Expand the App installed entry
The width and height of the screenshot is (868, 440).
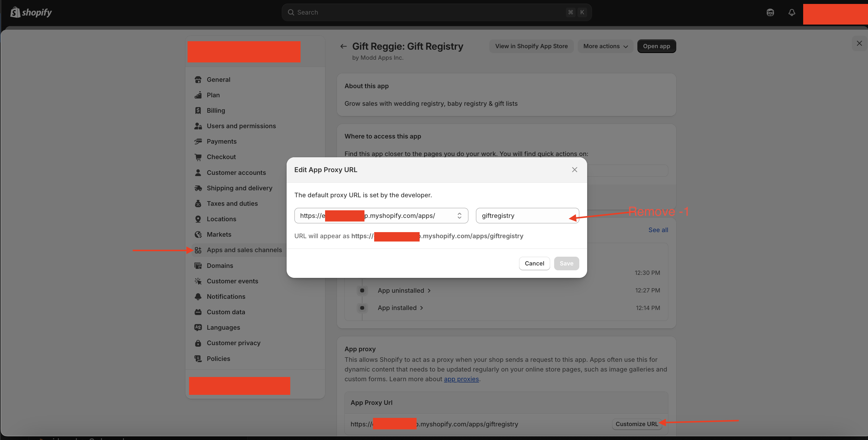400,308
